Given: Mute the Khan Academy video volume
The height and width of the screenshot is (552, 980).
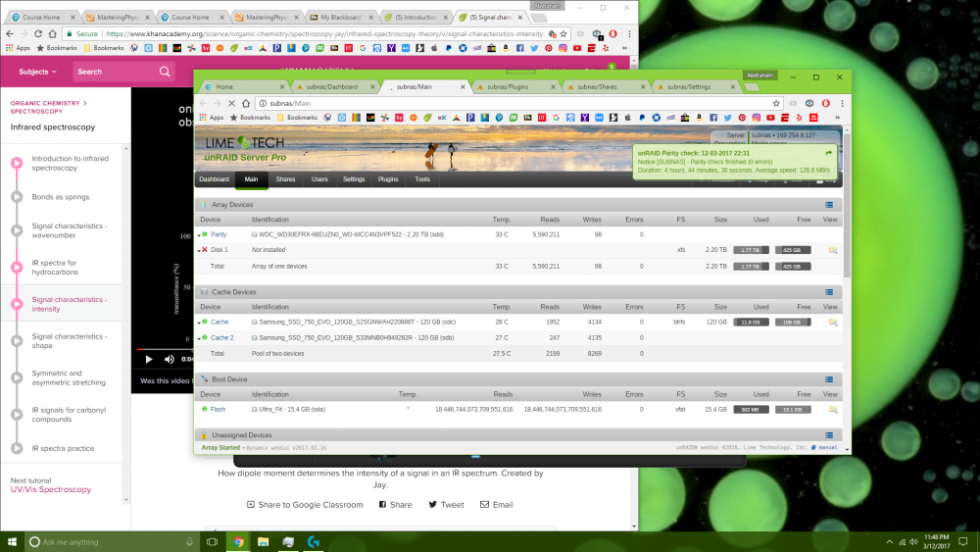Looking at the screenshot, I should (170, 359).
